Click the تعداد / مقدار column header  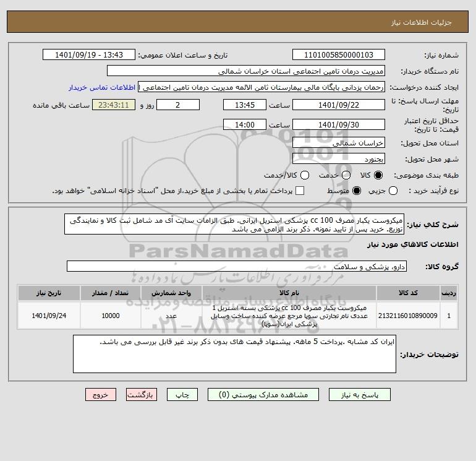(x=111, y=293)
